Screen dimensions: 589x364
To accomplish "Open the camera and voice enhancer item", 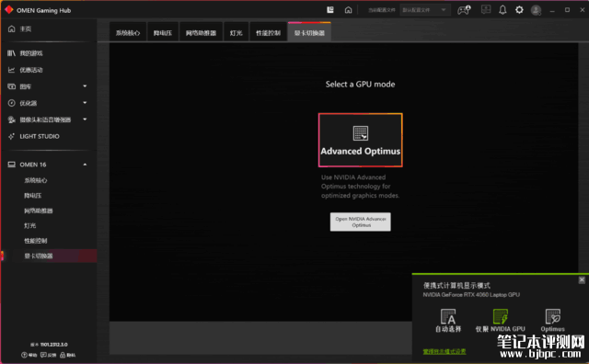I will click(40, 119).
